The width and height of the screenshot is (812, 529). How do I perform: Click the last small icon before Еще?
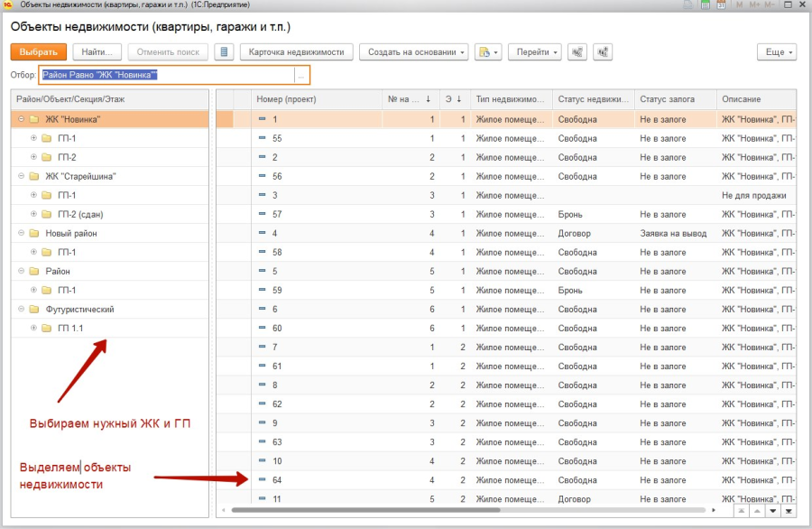coord(602,52)
